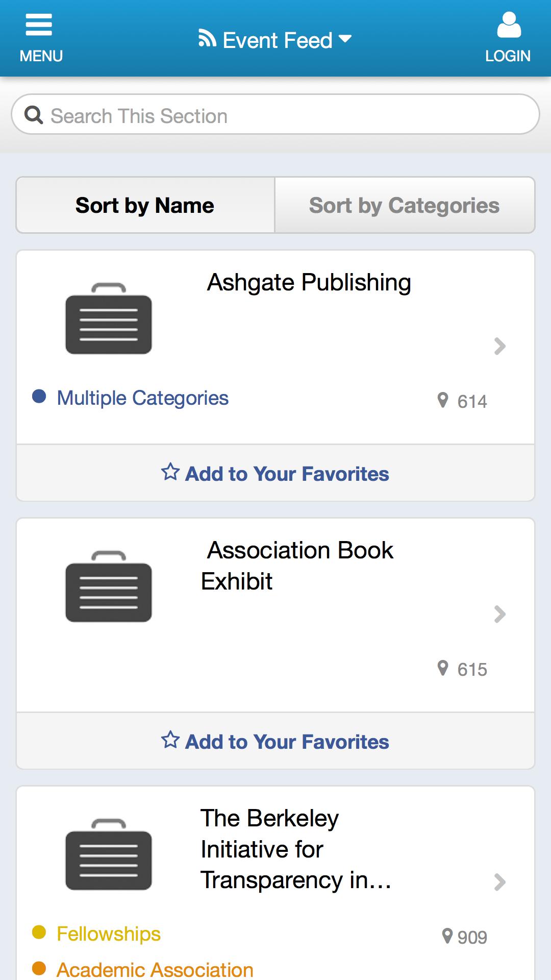Expand the Event Feed dropdown arrow

[x=345, y=39]
